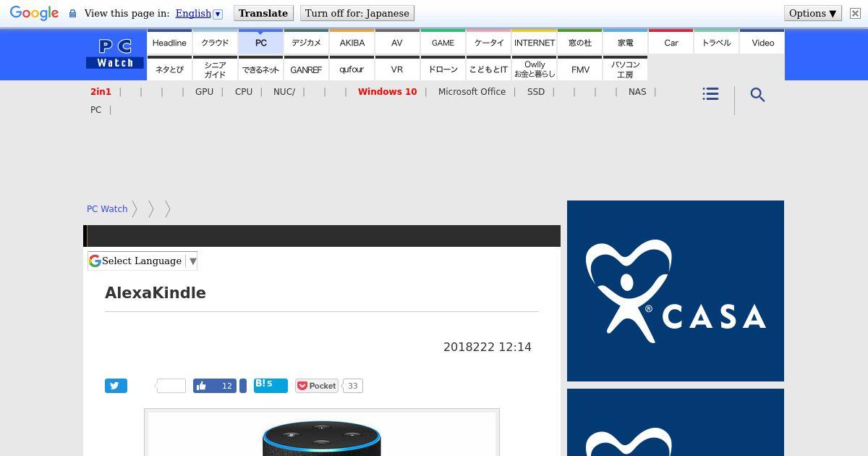This screenshot has width=868, height=456.
Task: Click the PC Watch logo
Action: coord(115,54)
